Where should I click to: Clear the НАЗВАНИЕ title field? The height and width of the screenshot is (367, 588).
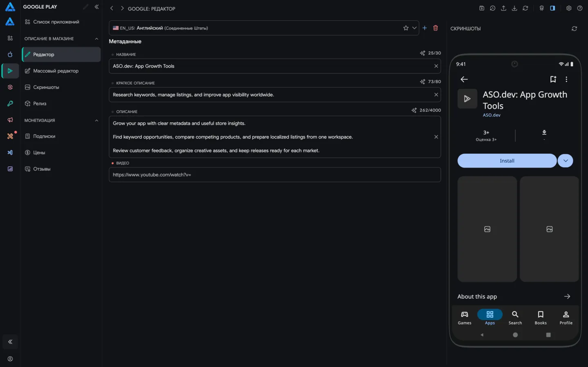436,66
